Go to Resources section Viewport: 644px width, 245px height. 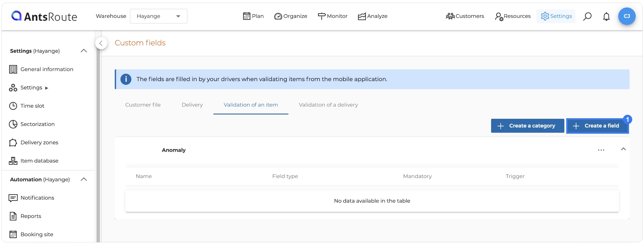point(513,16)
